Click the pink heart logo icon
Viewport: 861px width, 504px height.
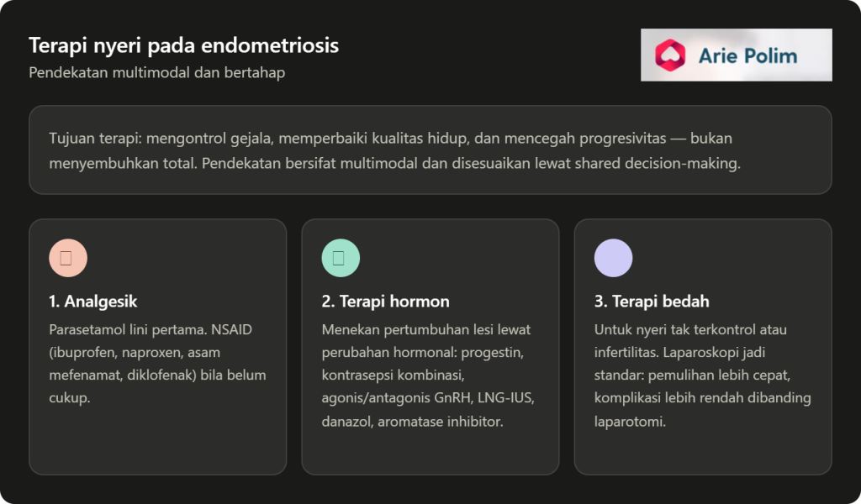(x=670, y=55)
